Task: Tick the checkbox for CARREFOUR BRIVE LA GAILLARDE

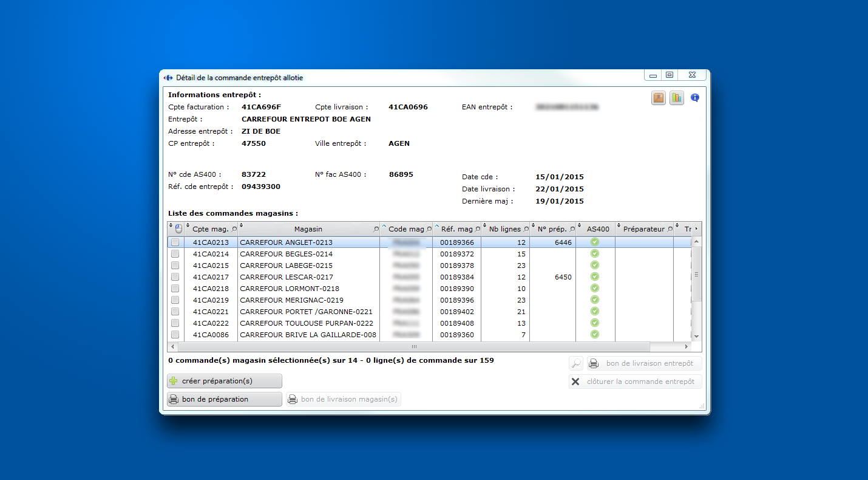Action: pyautogui.click(x=175, y=335)
